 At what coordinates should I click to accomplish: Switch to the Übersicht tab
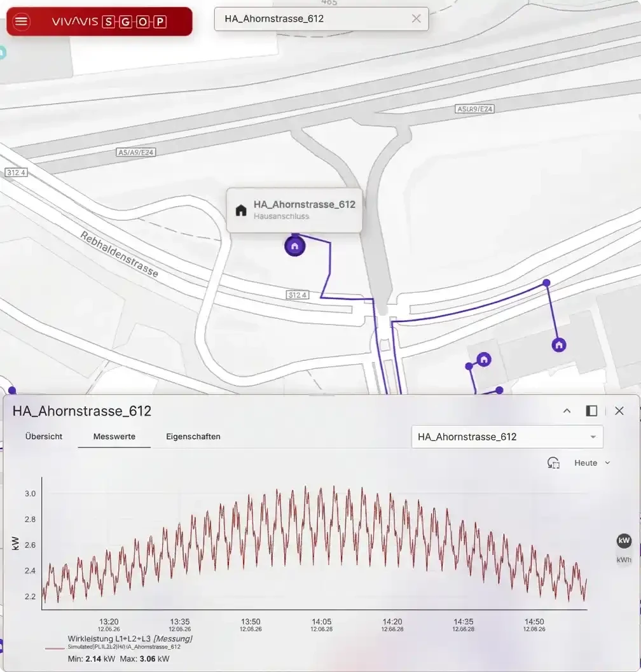tap(44, 437)
